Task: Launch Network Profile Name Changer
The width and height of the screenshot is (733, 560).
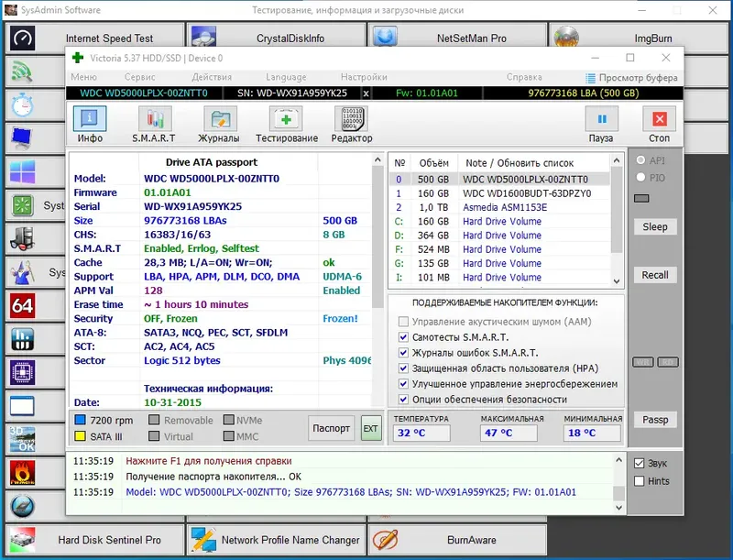Action: coord(277,540)
